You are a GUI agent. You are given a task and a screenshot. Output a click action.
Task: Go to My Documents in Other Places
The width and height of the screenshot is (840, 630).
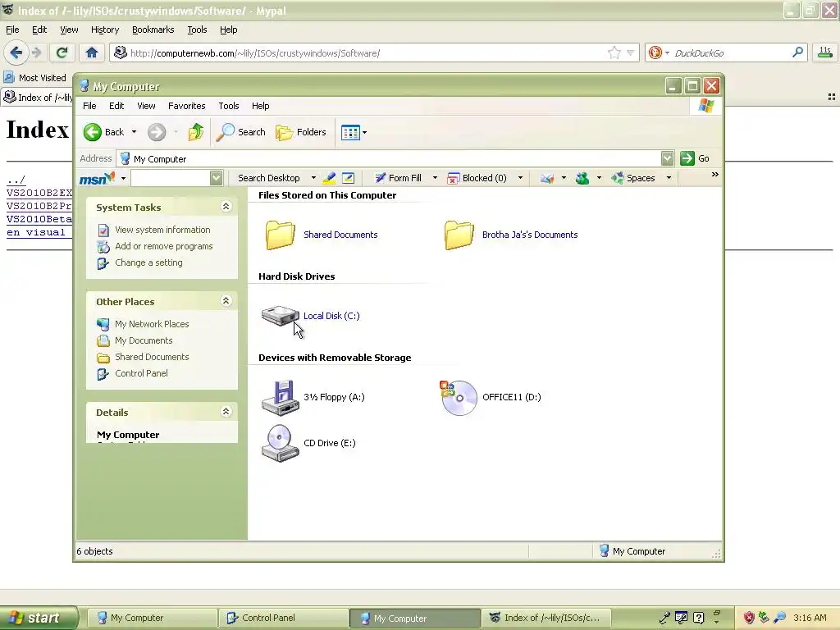(x=144, y=340)
